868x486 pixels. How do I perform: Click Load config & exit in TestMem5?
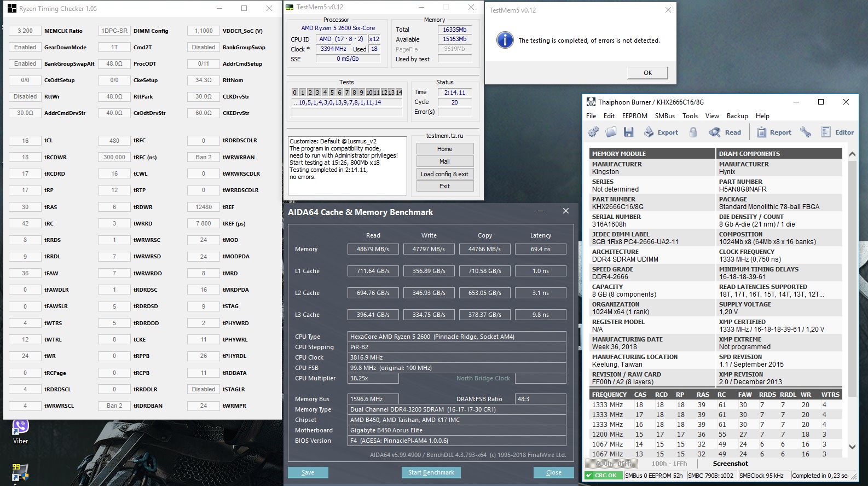coord(444,174)
